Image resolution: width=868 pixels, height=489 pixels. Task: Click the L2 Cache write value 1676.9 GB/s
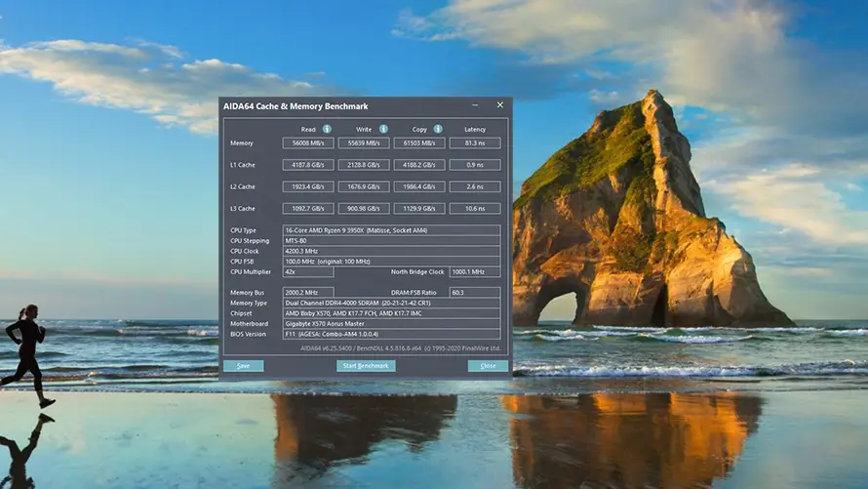(364, 186)
